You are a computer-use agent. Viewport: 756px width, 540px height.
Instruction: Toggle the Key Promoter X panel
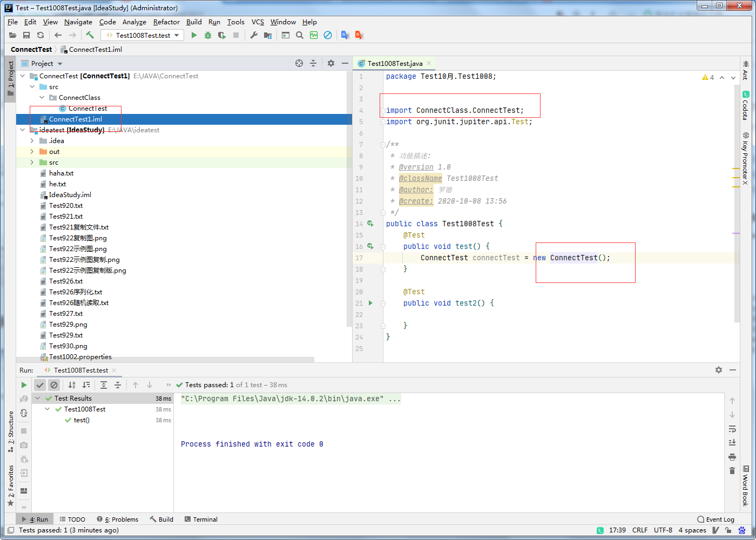(x=745, y=158)
